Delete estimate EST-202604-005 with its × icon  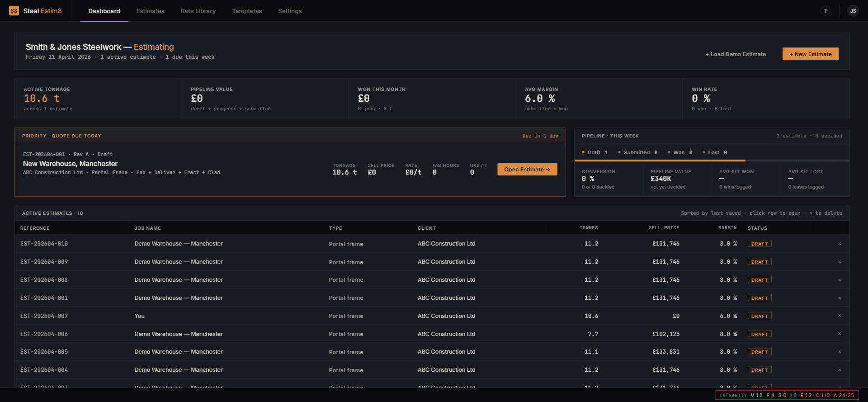[840, 352]
